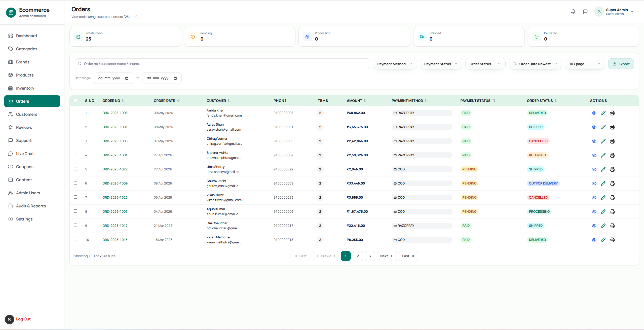Check the row for ORD-2025-1004
This screenshot has height=330, width=644.
(75, 155)
